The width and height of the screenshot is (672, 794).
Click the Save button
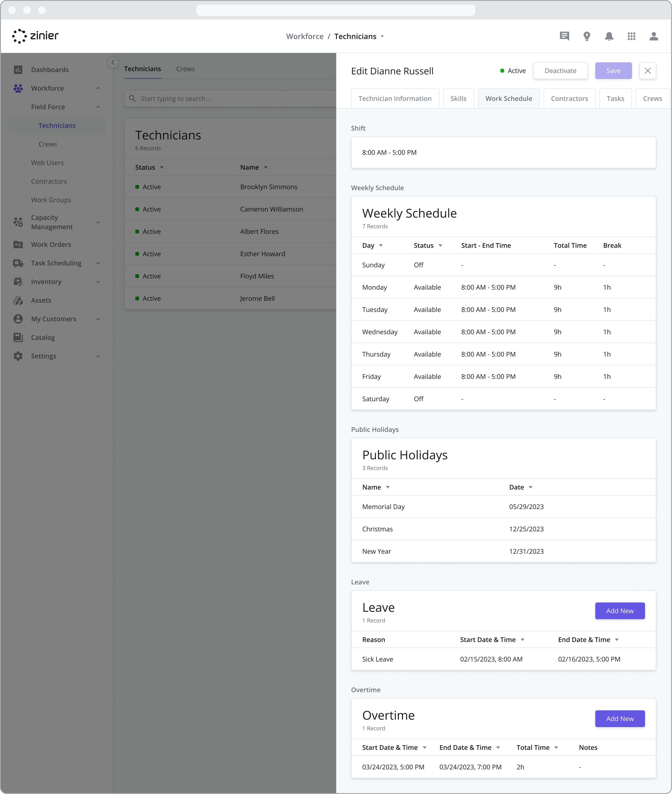point(613,71)
